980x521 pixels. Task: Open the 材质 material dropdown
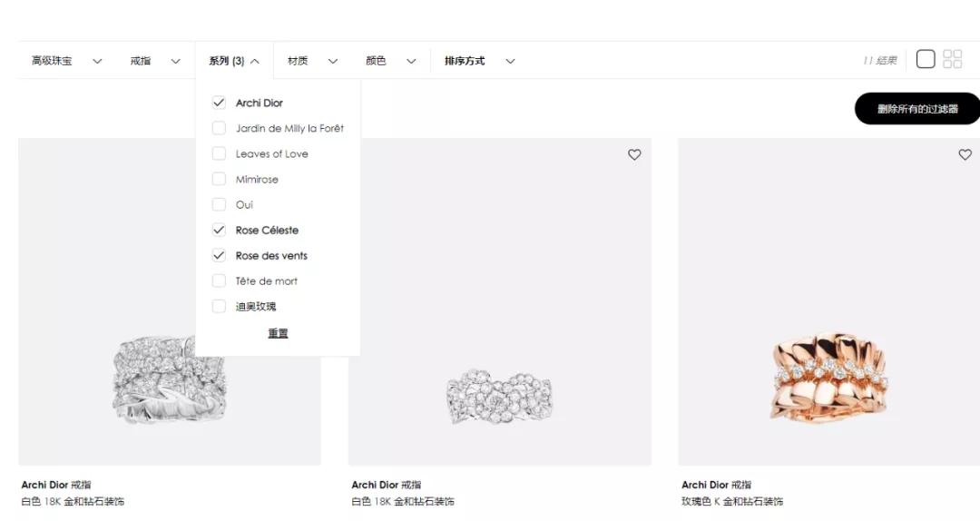312,61
